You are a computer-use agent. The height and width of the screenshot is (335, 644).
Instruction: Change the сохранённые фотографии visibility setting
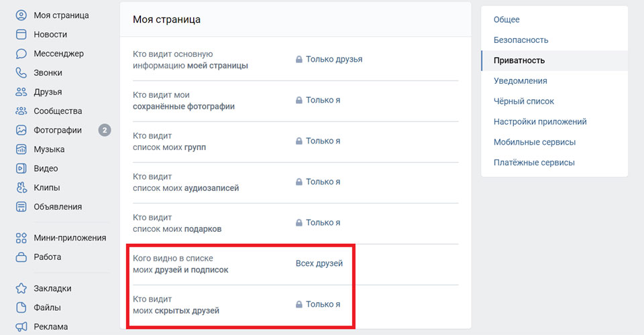tap(318, 100)
